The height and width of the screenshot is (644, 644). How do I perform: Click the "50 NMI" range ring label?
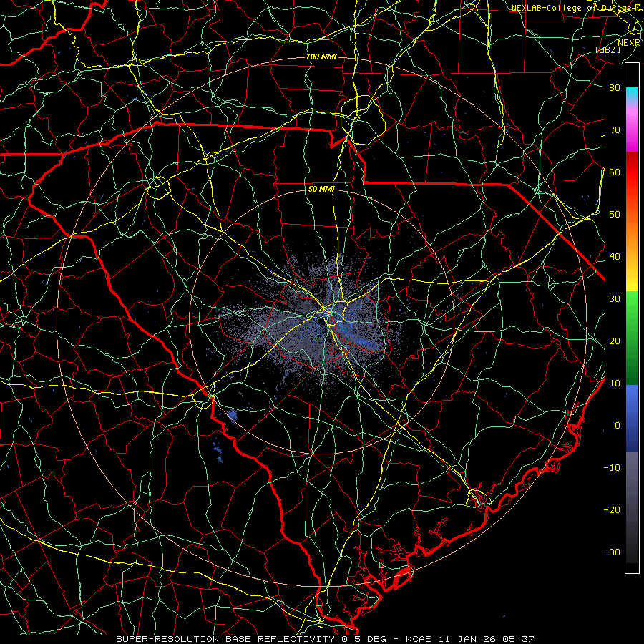coord(321,190)
